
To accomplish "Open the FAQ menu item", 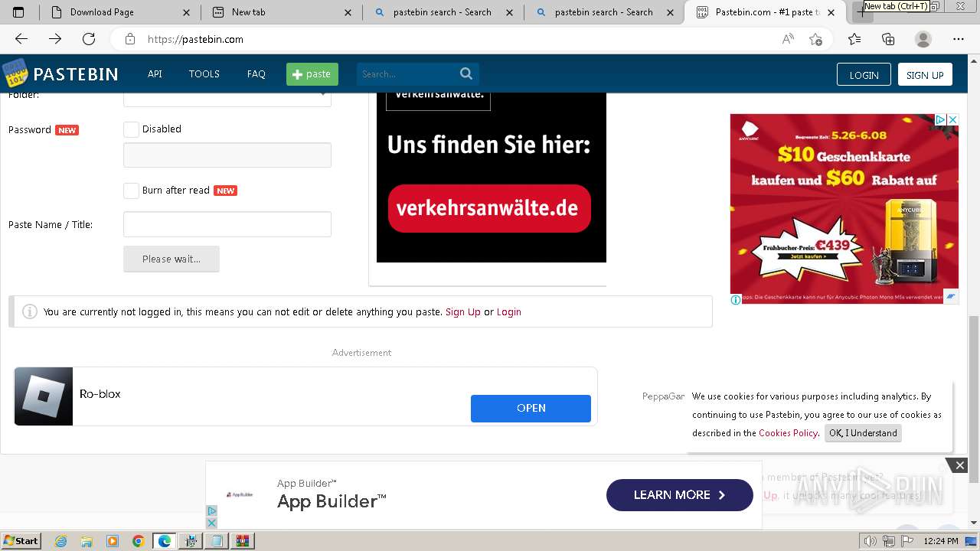I will pyautogui.click(x=256, y=74).
